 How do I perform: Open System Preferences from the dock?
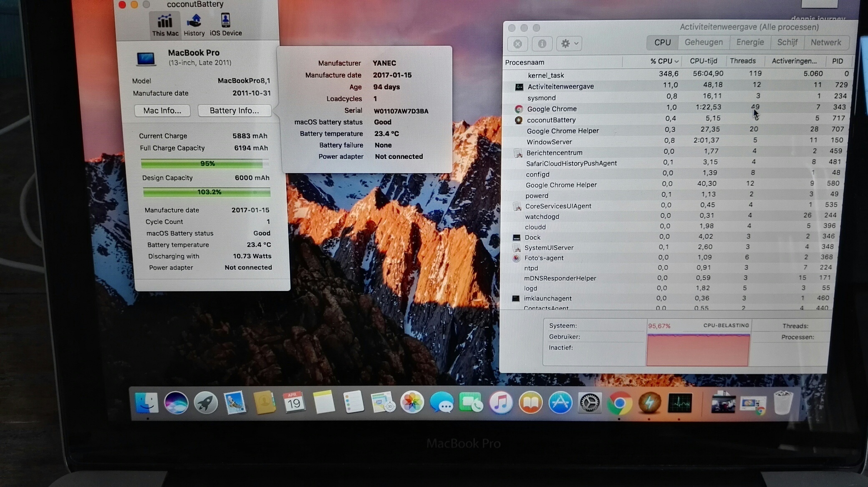coord(590,403)
